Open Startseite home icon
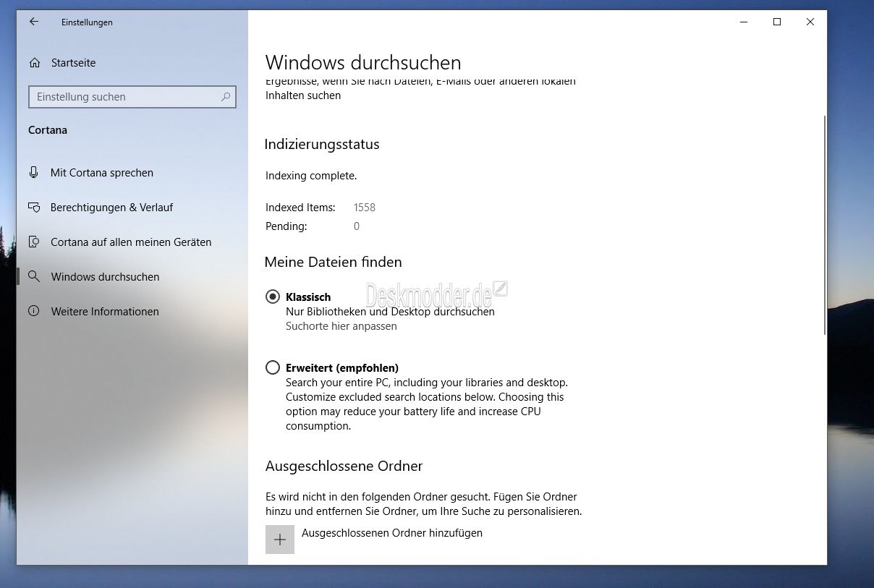The image size is (874, 588). coord(35,63)
